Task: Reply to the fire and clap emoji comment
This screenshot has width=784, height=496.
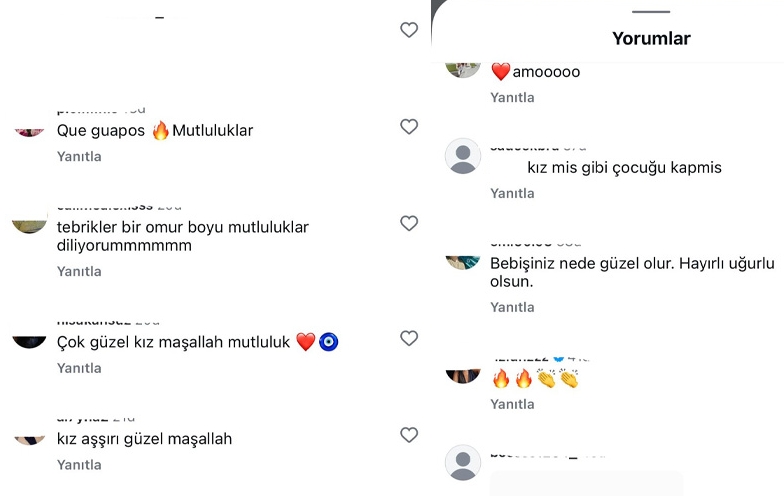Action: pos(512,404)
